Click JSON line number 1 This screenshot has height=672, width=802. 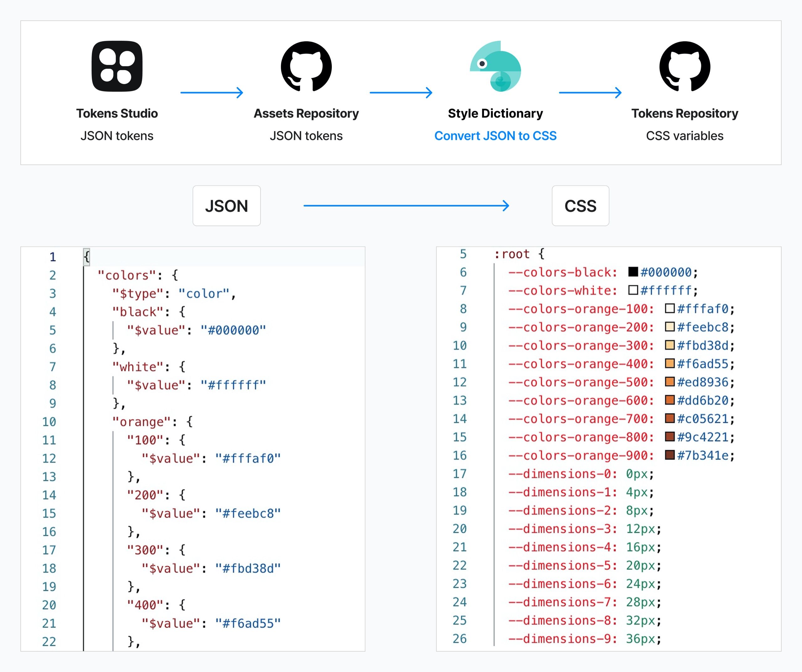coord(53,257)
